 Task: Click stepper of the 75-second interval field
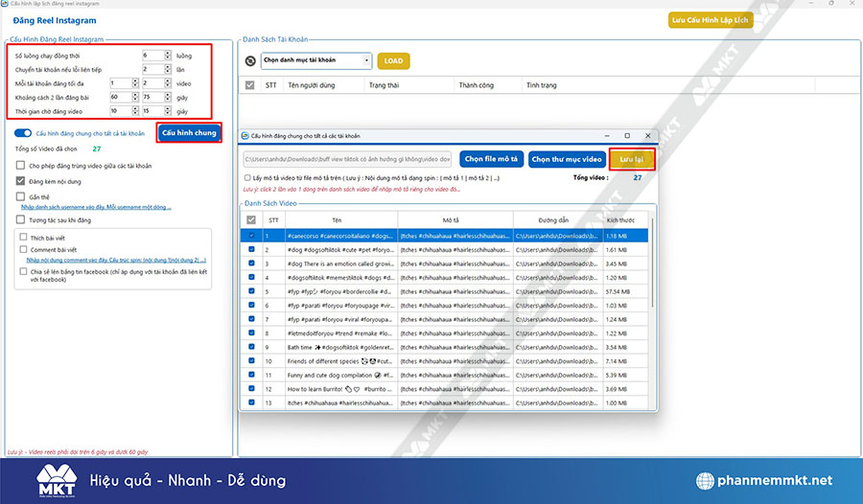(x=168, y=97)
